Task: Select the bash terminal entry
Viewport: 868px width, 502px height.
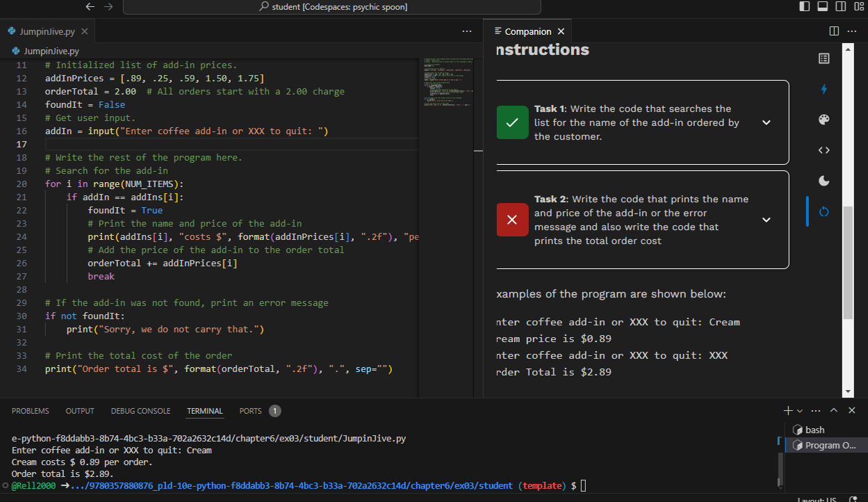Action: click(826, 430)
